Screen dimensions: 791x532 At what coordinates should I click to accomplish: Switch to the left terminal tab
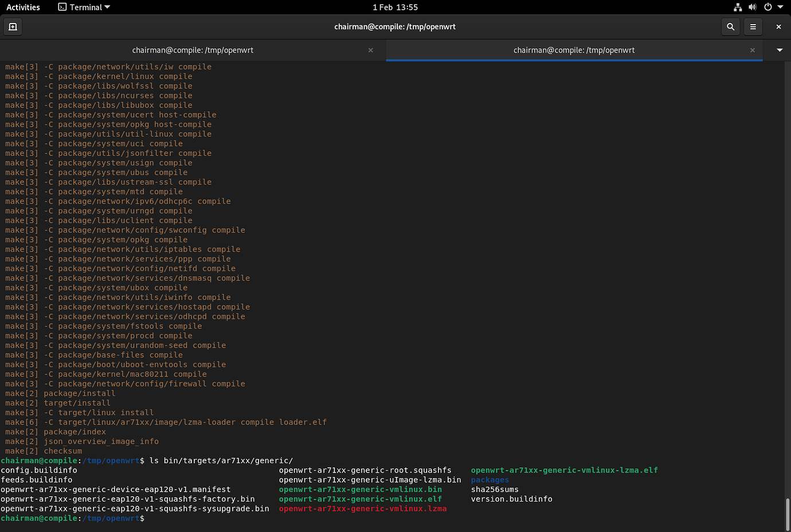point(193,50)
